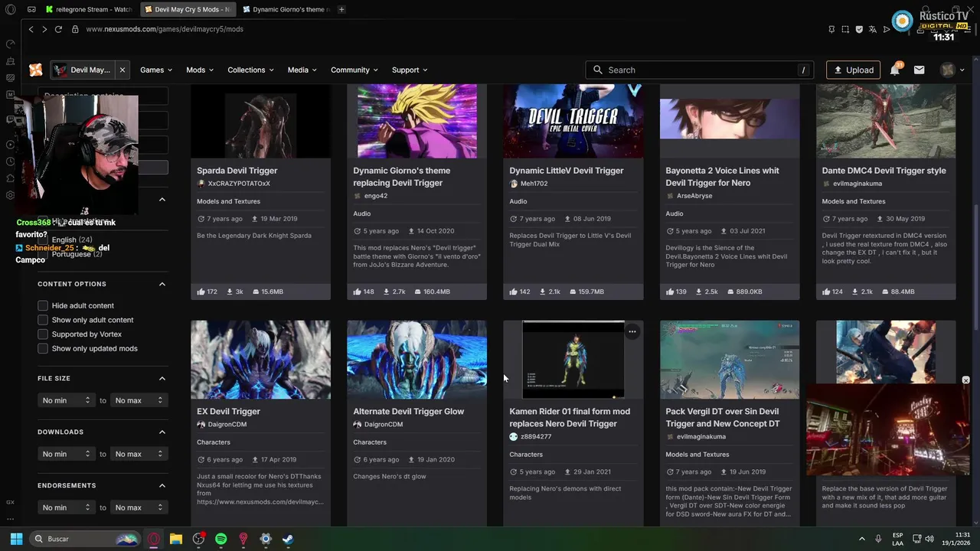Switch to reitegrone Stream tab

tap(90, 9)
